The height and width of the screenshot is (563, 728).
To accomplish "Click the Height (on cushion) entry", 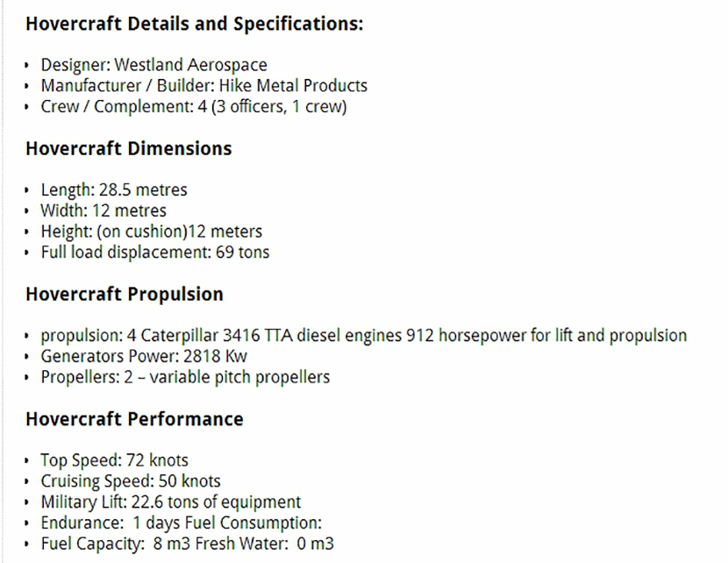I will click(x=151, y=232).
